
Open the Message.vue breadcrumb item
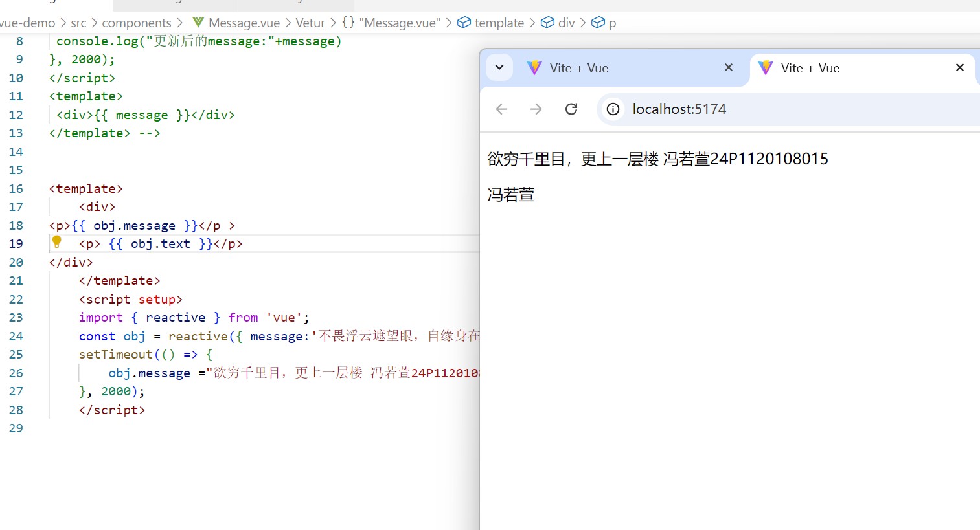244,23
